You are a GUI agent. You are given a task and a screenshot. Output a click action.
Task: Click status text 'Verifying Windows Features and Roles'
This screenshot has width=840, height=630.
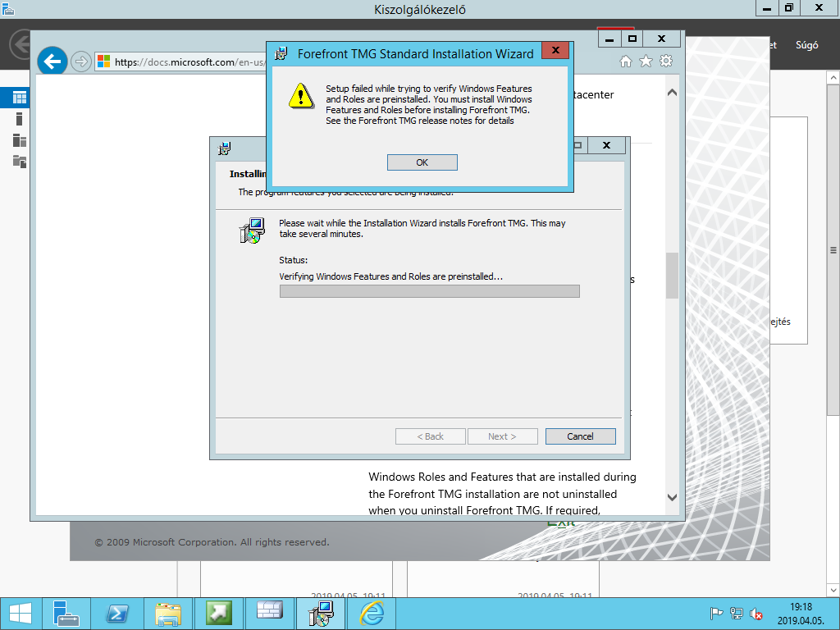(391, 276)
